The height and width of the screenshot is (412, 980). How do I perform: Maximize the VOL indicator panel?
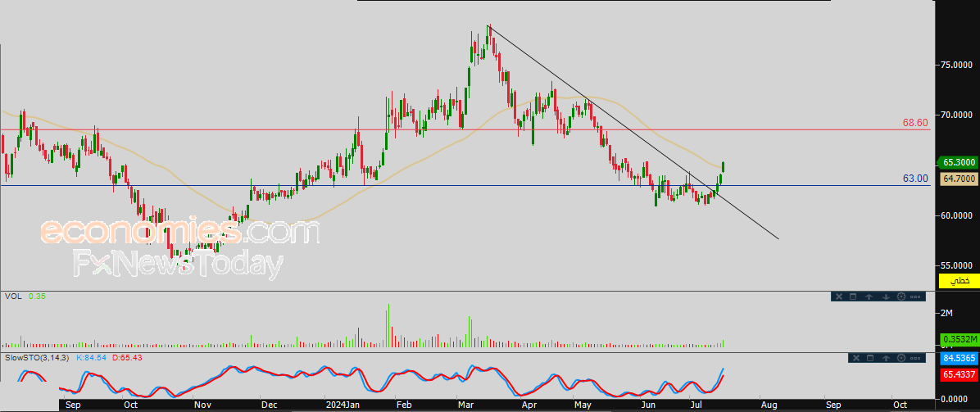pyautogui.click(x=852, y=297)
